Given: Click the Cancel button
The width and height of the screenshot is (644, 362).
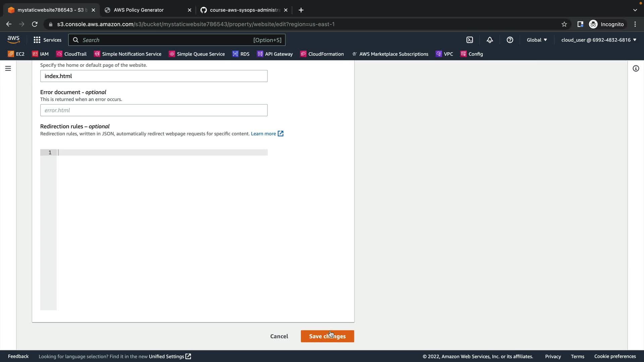Looking at the screenshot, I should coord(279,336).
